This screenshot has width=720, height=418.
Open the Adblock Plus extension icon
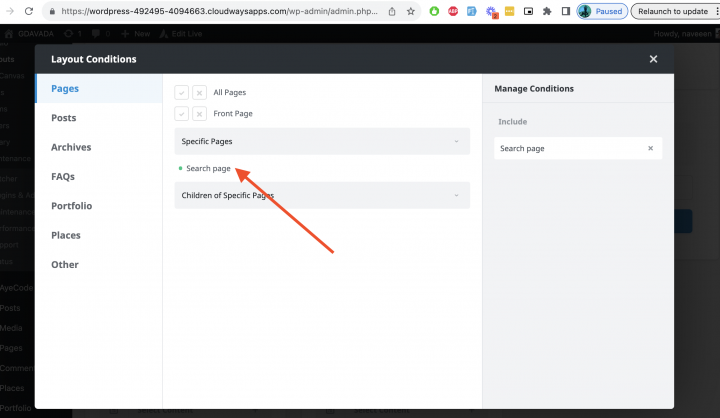(453, 11)
